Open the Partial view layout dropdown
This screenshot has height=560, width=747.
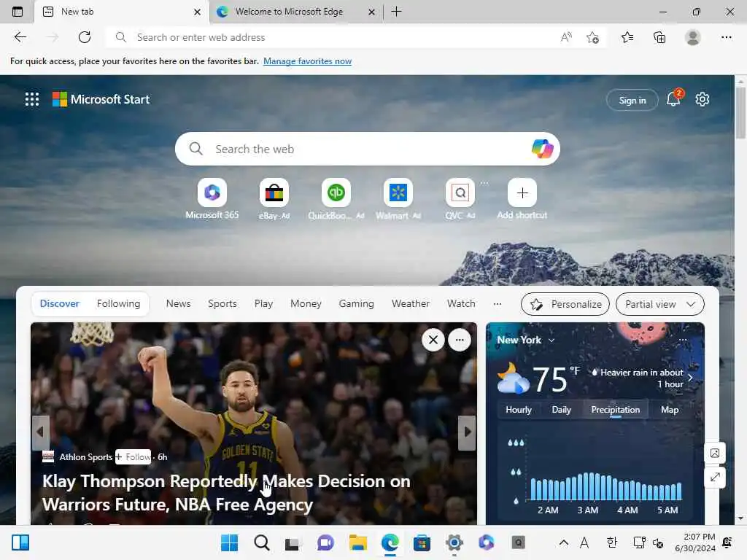click(x=659, y=304)
